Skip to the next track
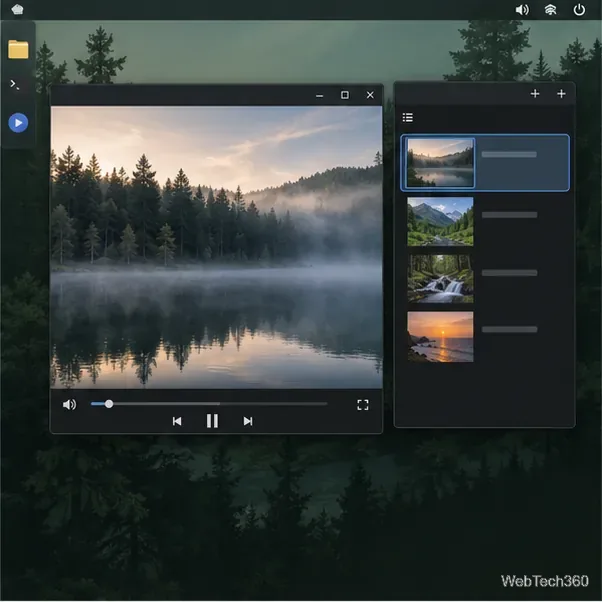This screenshot has height=602, width=602. tap(248, 421)
